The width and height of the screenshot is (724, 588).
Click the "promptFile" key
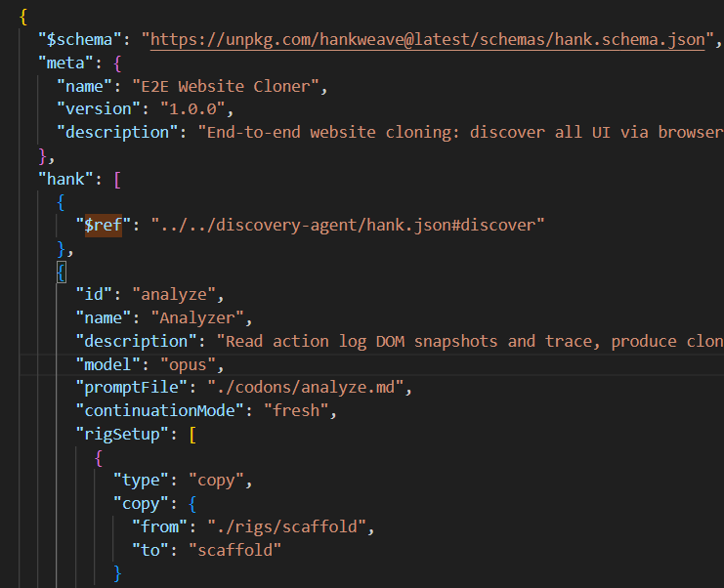[x=131, y=387]
